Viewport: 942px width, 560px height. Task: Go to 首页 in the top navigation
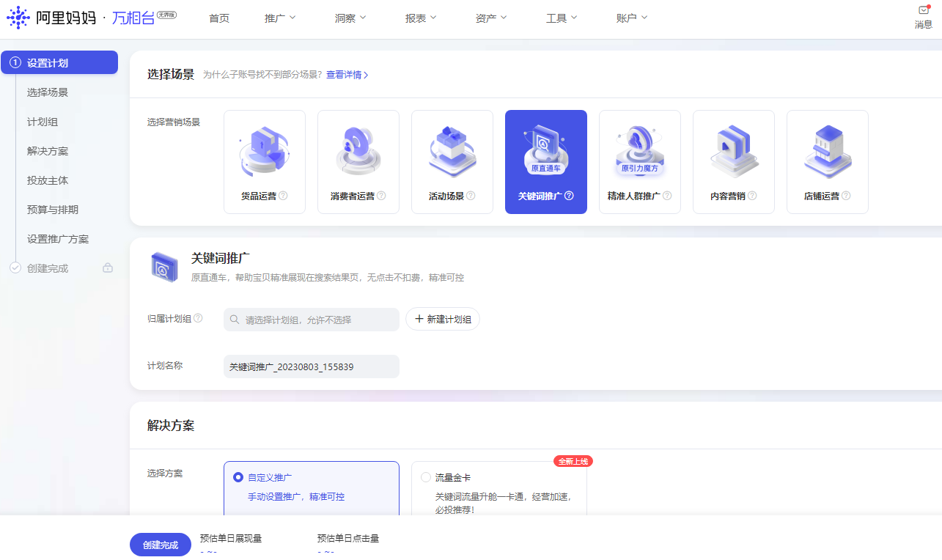click(x=219, y=18)
